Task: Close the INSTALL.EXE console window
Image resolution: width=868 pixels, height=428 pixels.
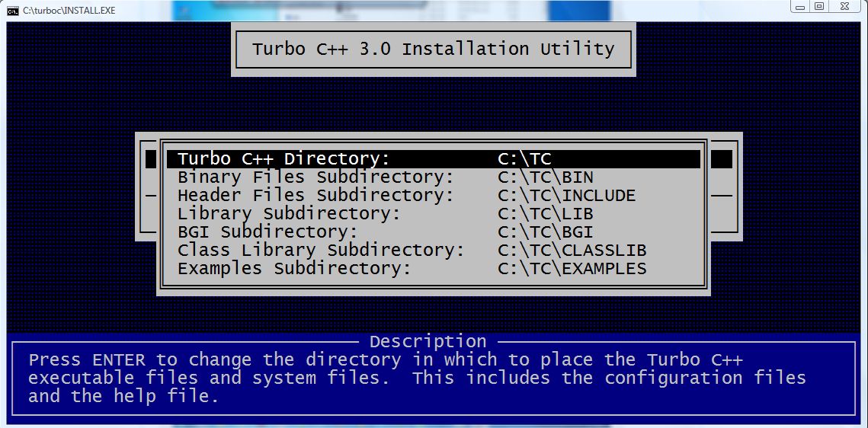Action: [844, 7]
